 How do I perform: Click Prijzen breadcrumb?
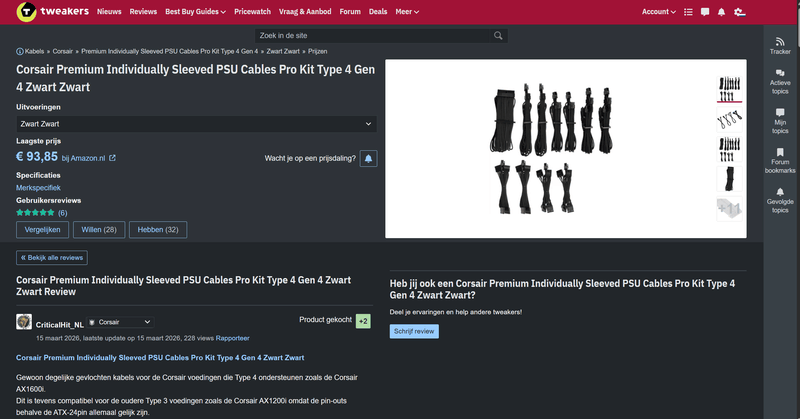click(x=317, y=52)
